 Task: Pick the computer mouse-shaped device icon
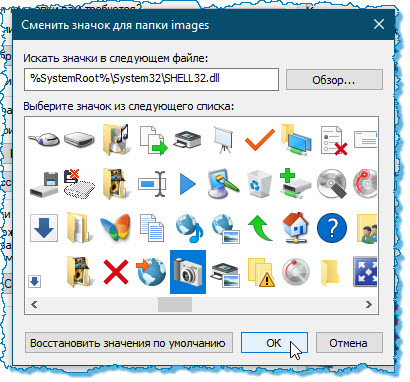pos(44,139)
